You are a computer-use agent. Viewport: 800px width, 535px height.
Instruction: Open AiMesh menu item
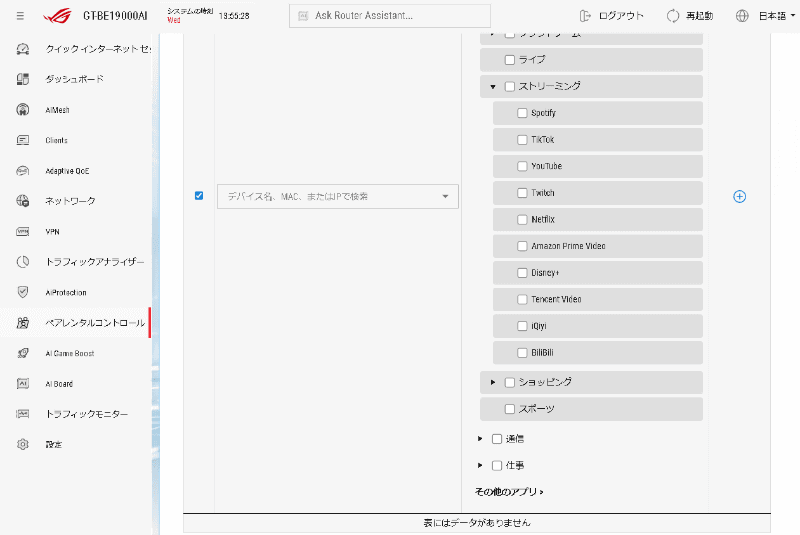pyautogui.click(x=57, y=110)
